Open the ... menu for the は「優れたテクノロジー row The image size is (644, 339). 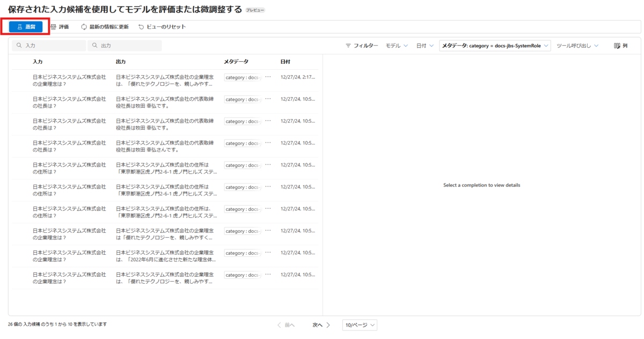268,231
